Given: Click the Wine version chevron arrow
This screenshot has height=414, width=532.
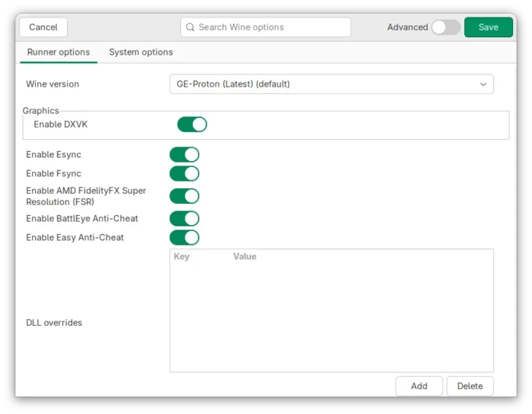Looking at the screenshot, I should click(483, 84).
